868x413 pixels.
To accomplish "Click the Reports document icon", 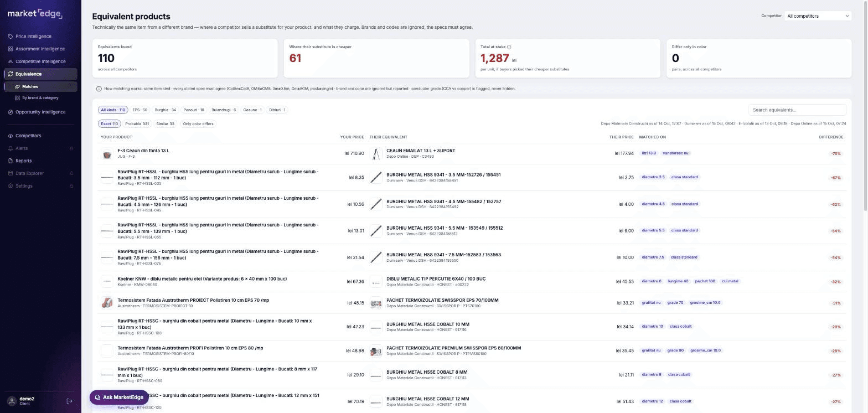I will tap(11, 161).
